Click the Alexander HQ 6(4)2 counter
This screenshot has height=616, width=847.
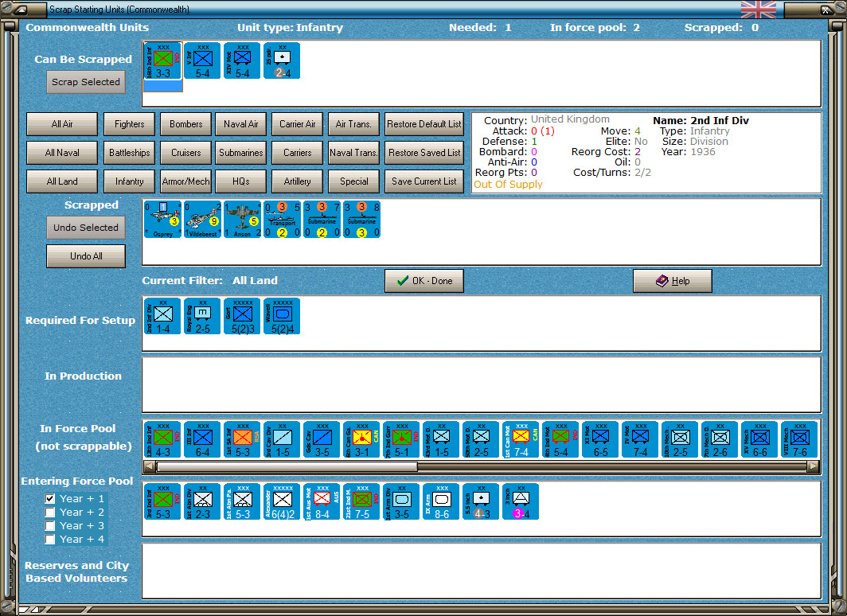pyautogui.click(x=282, y=502)
